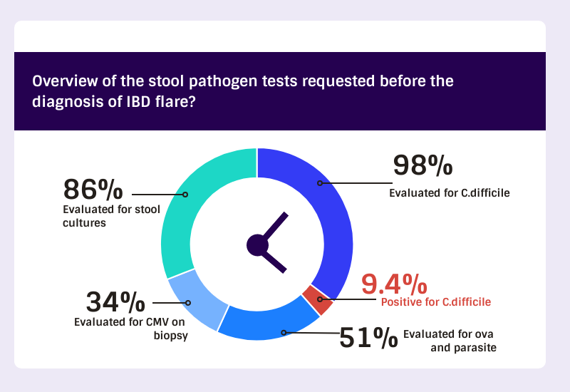
Task: Click the callout dot on the 98% segment
Action: pos(320,183)
